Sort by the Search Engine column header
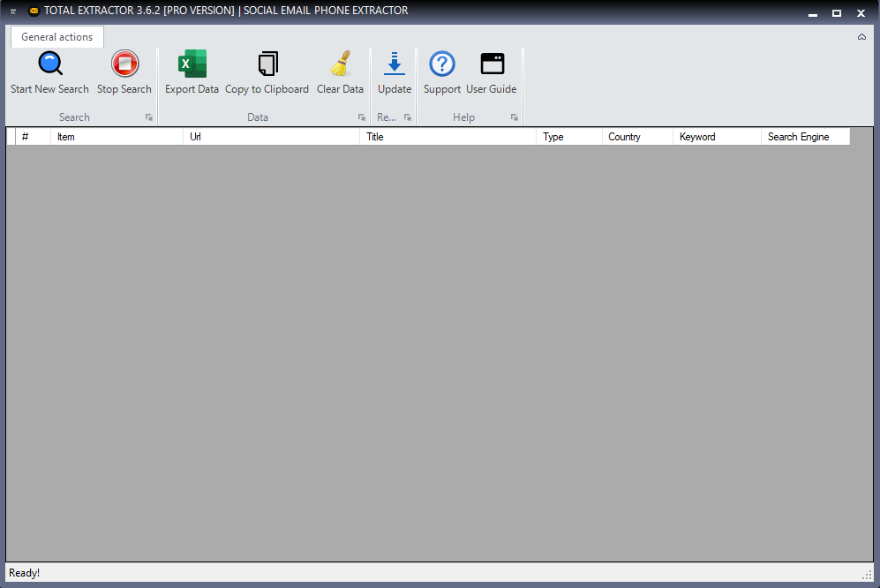 pos(805,137)
